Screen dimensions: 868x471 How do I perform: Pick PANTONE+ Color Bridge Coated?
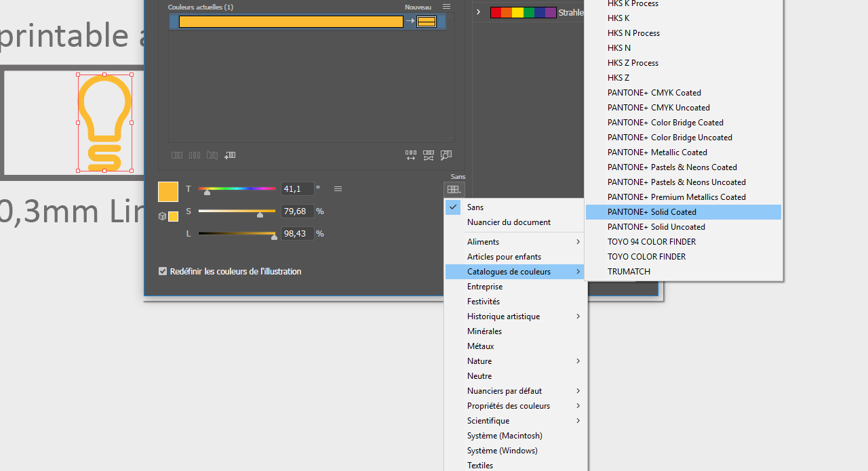tap(684, 123)
